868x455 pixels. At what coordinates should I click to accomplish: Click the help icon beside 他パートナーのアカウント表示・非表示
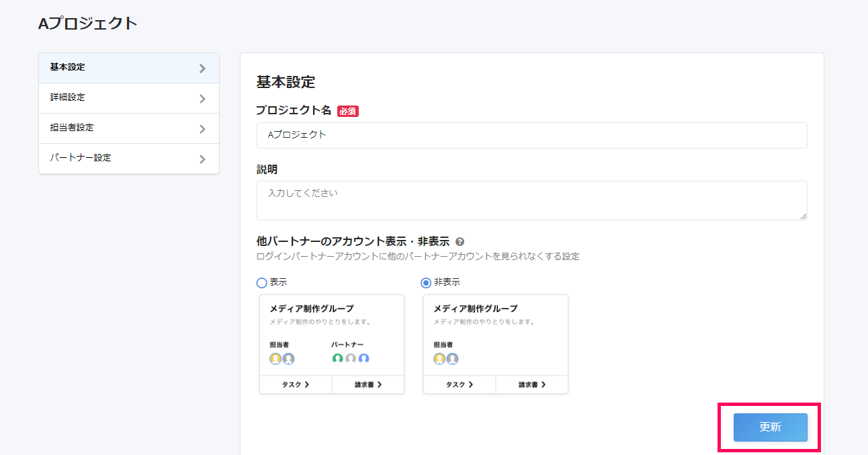click(x=460, y=242)
